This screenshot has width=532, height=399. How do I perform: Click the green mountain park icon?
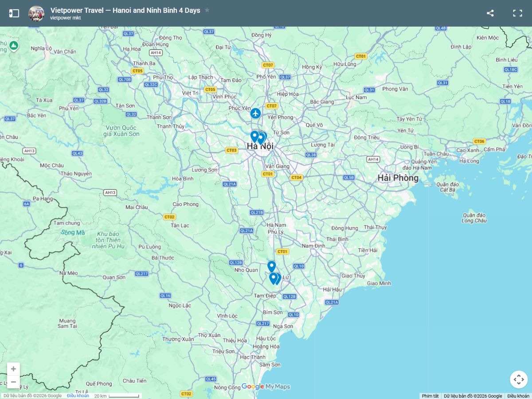point(14,46)
